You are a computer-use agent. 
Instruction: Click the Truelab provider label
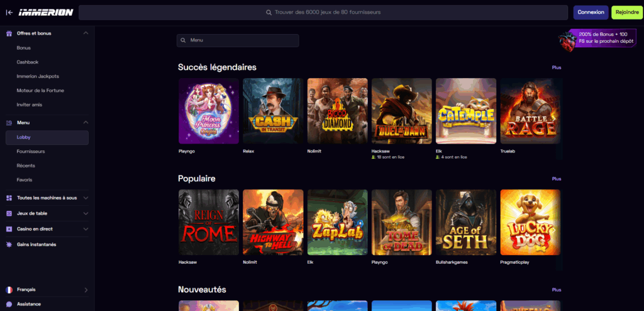(x=508, y=151)
